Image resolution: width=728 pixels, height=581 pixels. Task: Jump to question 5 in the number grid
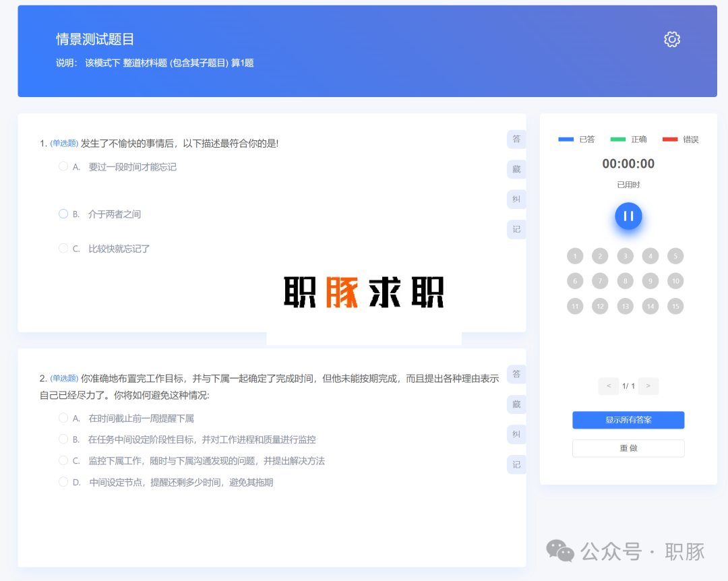pos(675,255)
